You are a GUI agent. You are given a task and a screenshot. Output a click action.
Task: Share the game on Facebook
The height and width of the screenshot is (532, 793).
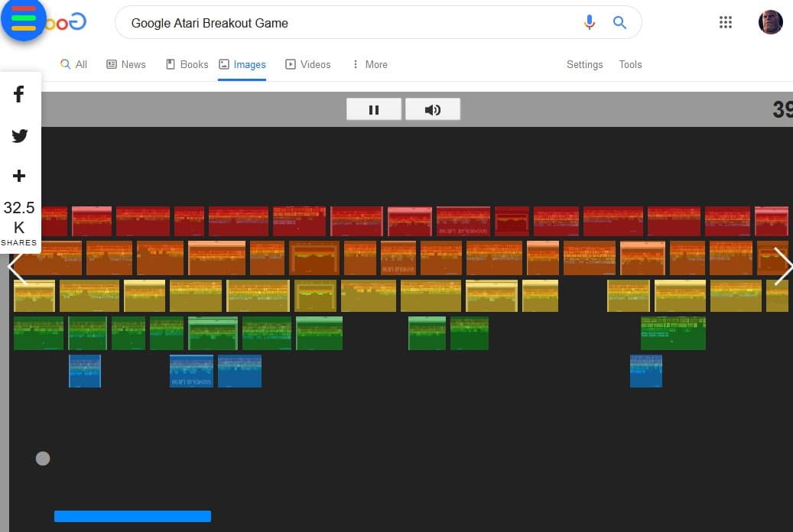20,94
